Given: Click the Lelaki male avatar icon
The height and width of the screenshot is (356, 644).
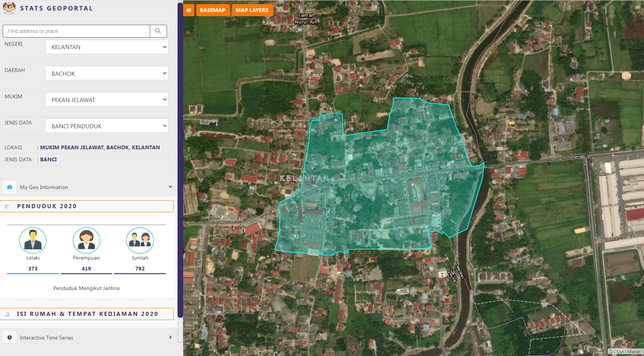Looking at the screenshot, I should point(33,240).
